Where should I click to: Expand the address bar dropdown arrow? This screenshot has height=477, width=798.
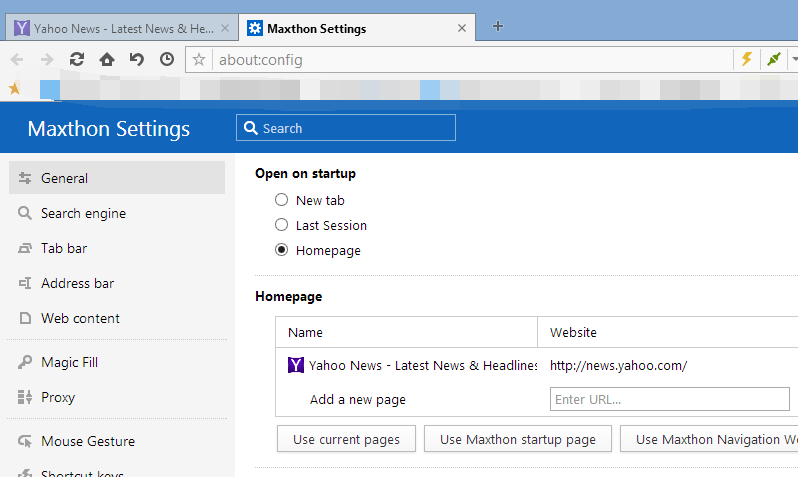click(794, 59)
